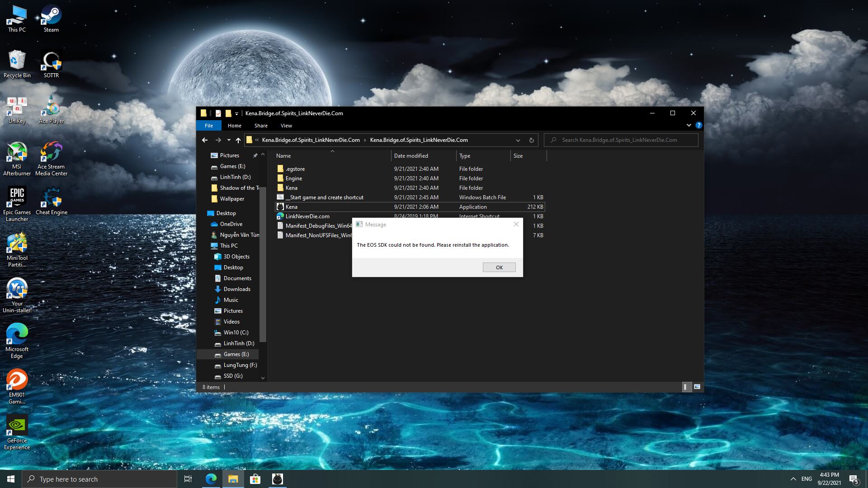Go up one folder level arrow

point(238,140)
